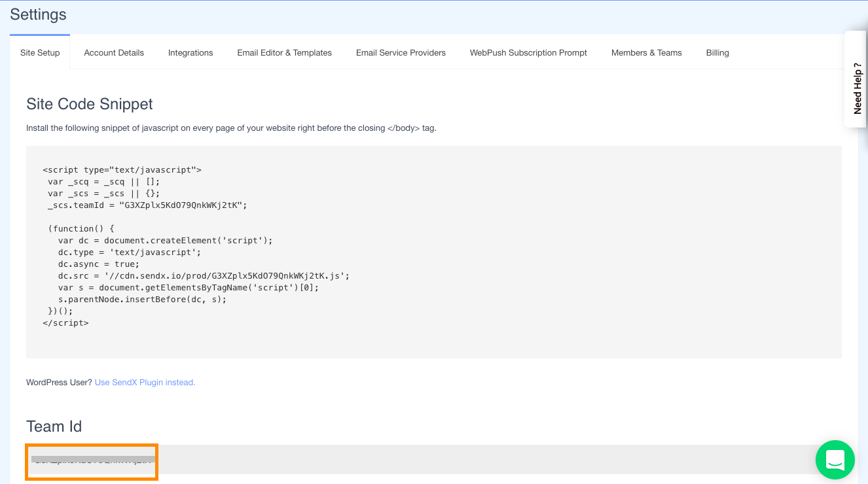Click the s.parentNode.insertBefore line
Viewport: 868px width, 484px height.
142,300
